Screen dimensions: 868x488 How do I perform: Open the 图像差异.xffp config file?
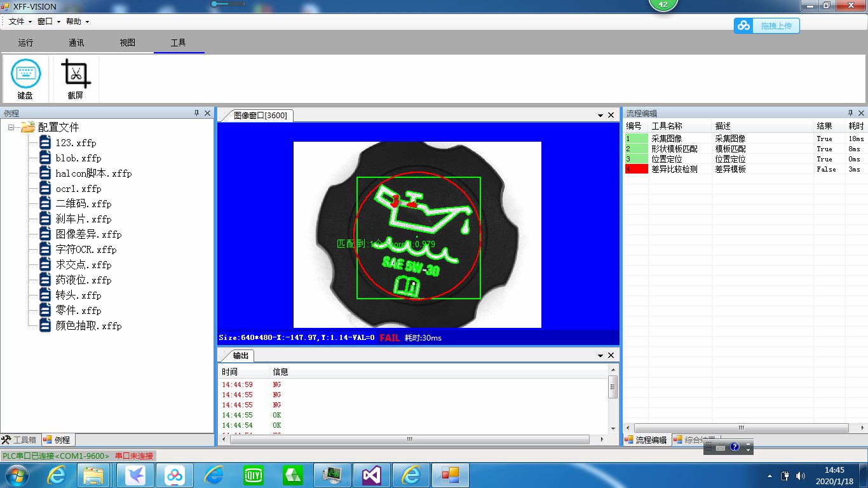88,234
